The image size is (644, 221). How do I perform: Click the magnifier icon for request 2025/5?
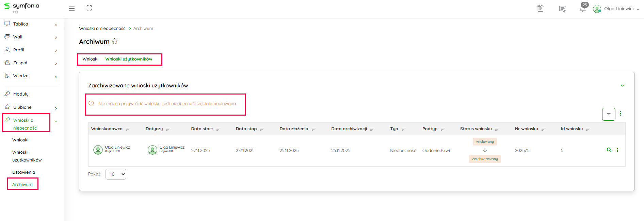point(609,150)
